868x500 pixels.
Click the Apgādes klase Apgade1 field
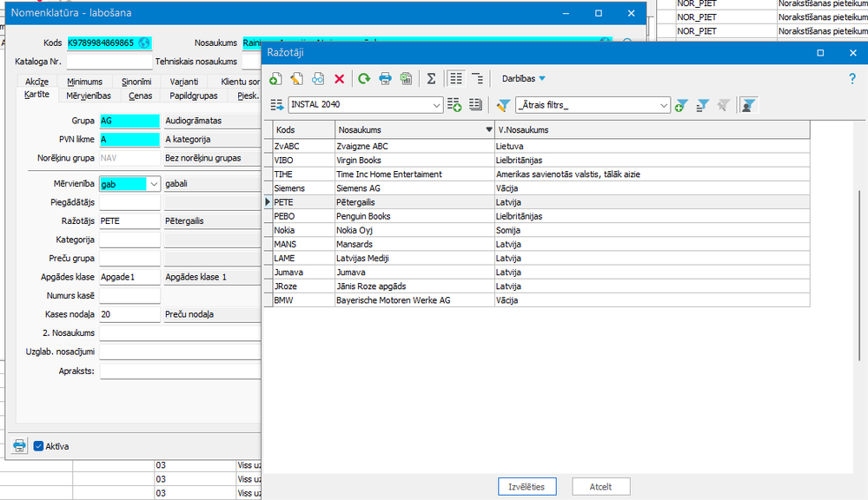point(129,277)
